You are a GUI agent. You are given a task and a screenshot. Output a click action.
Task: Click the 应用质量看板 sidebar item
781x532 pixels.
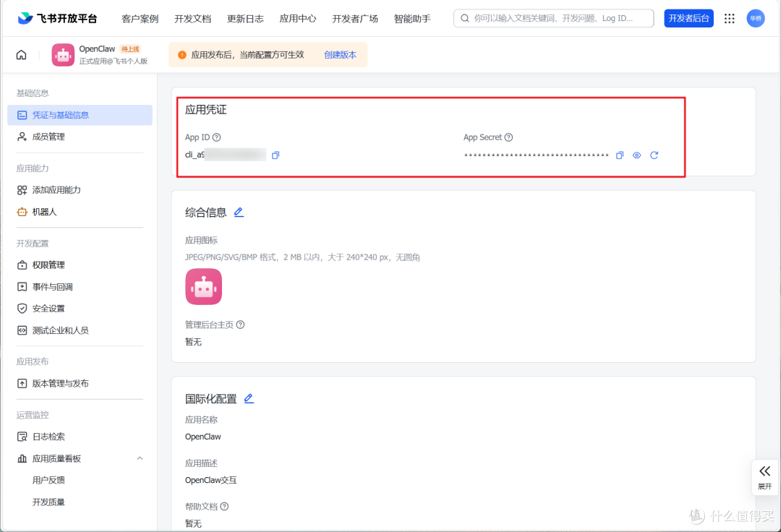click(80, 458)
